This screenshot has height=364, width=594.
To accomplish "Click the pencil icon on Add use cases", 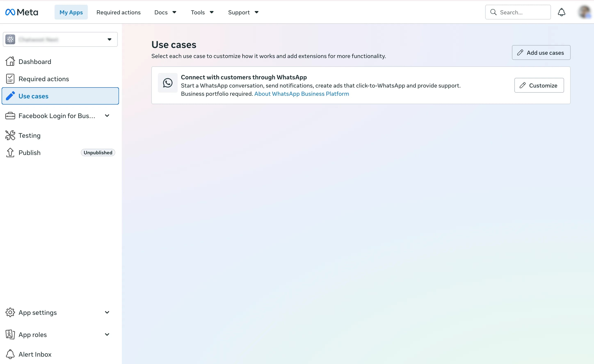I will tap(520, 52).
